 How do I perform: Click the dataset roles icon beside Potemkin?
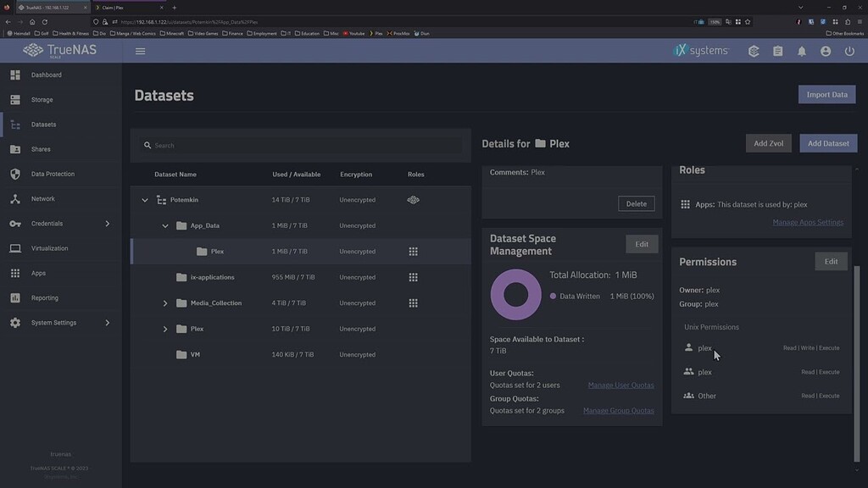[x=413, y=199]
